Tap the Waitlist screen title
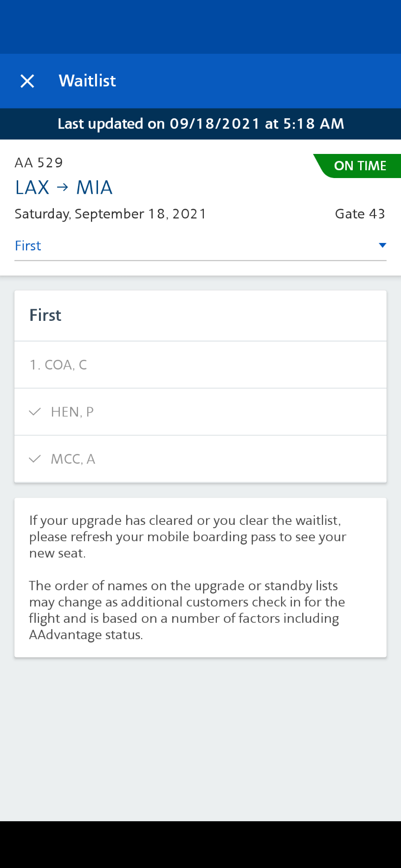Image resolution: width=401 pixels, height=868 pixels. 87,81
